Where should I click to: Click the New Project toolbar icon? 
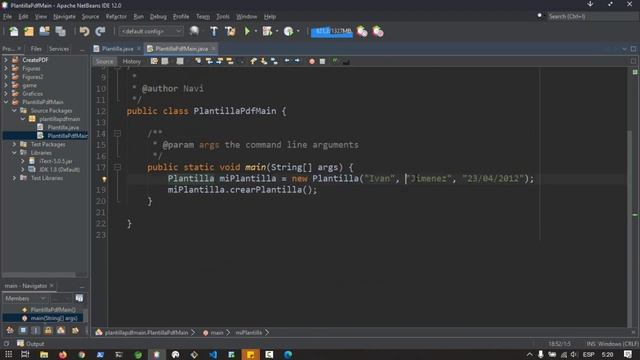coord(29,31)
